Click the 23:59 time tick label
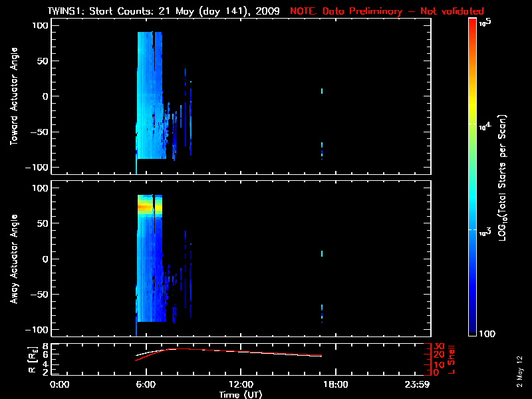Screen dimensions: 532x399 [x=418, y=384]
